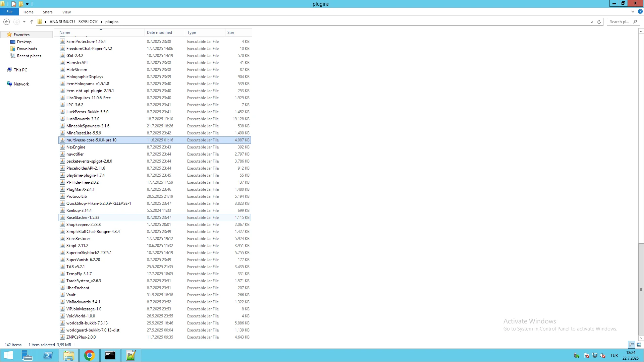Select the FarmProtection-1.16.4 file

(x=155, y=42)
